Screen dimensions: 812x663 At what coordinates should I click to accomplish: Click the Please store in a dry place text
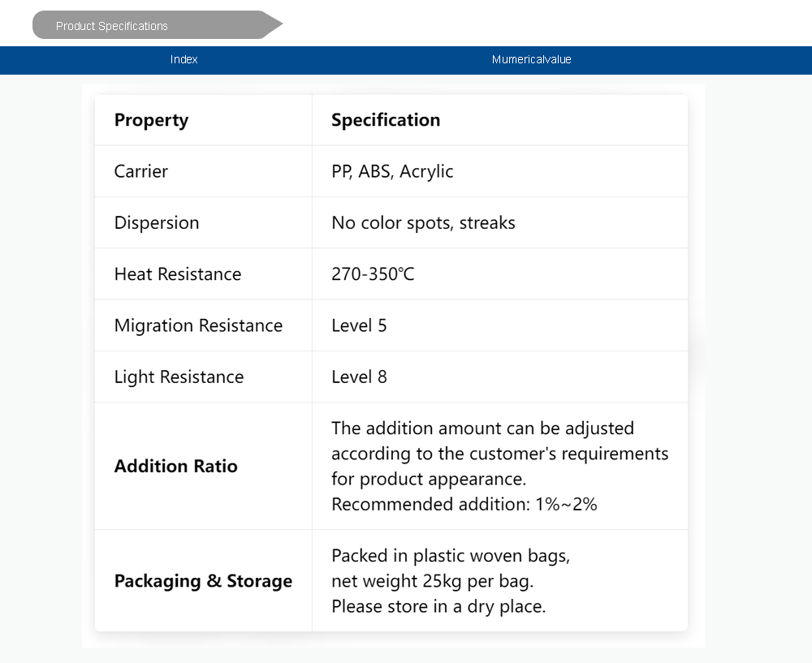pyautogui.click(x=438, y=606)
